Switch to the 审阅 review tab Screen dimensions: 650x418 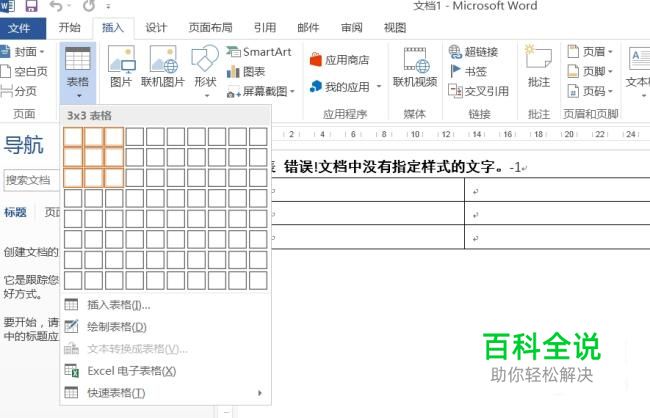click(352, 28)
